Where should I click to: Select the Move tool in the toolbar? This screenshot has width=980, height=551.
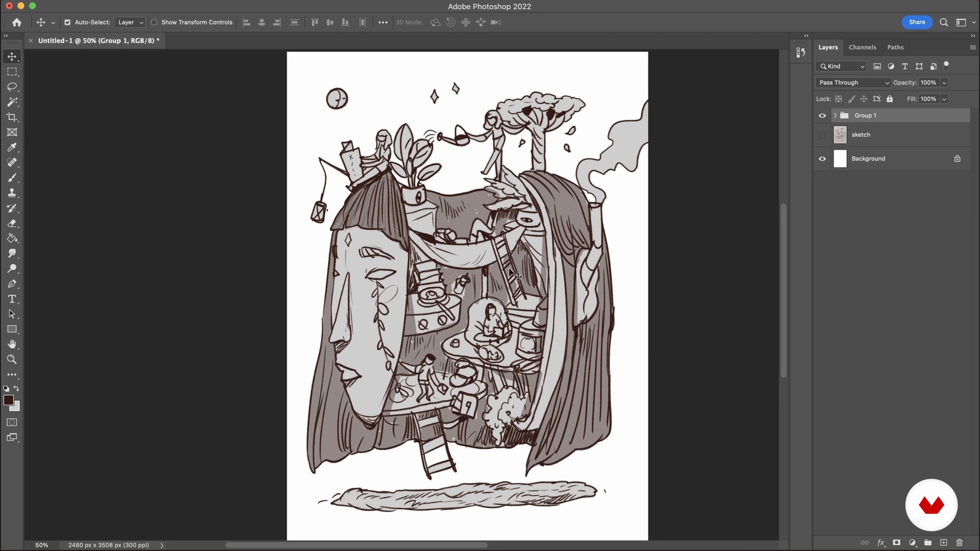(x=12, y=57)
